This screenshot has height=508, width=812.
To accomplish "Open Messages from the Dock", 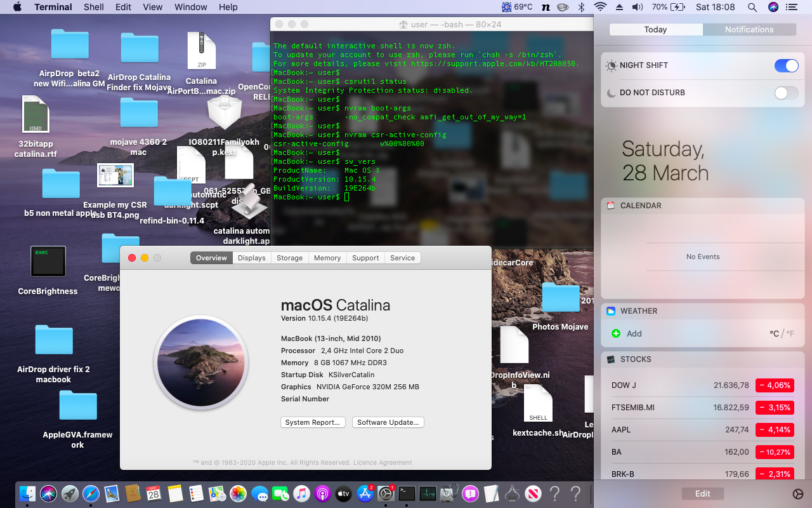I will tap(259, 493).
